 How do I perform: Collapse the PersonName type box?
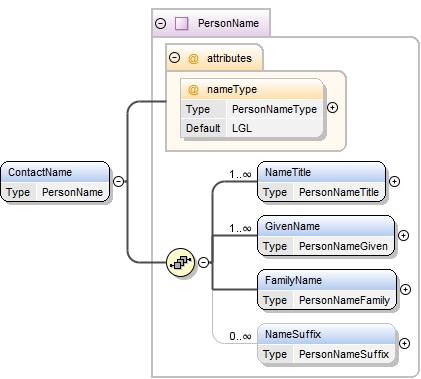[161, 23]
